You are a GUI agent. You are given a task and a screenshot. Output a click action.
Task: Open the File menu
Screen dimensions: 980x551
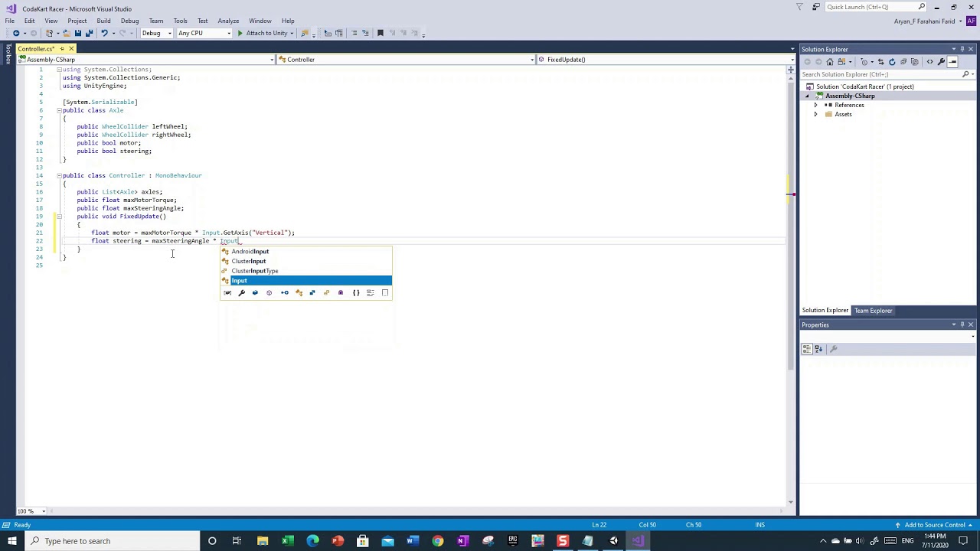click(9, 21)
